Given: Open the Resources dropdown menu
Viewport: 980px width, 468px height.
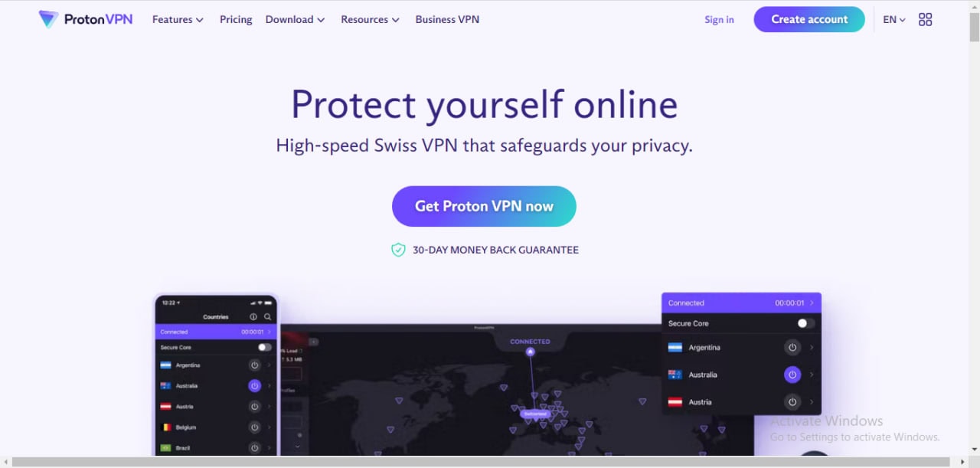Looking at the screenshot, I should coord(370,19).
